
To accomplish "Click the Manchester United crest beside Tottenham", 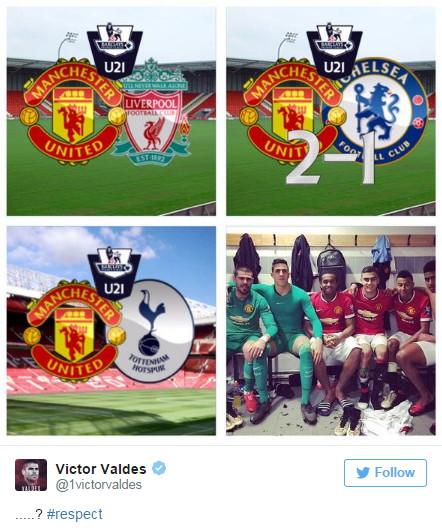I will pyautogui.click(x=73, y=331).
